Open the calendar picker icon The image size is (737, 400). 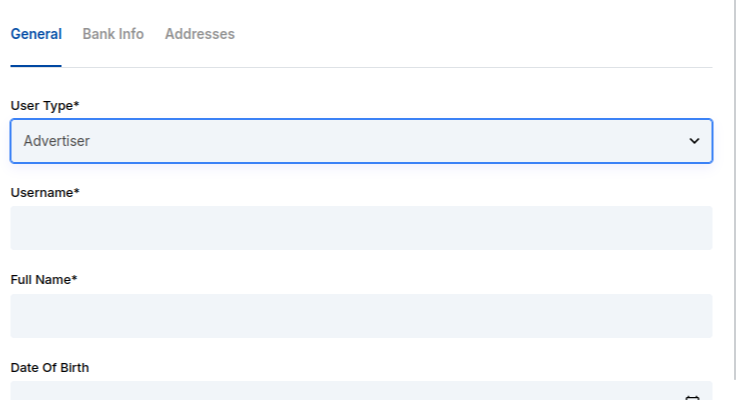[692, 397]
